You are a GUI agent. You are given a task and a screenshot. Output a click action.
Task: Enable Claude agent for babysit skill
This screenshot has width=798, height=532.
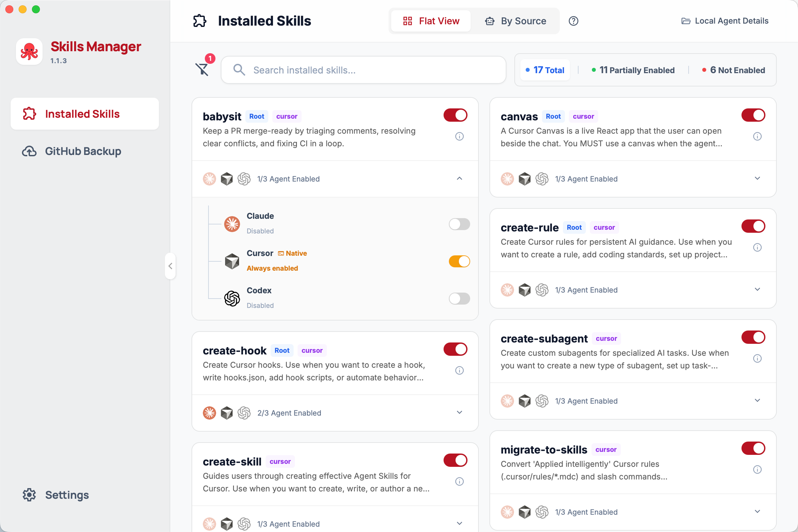pos(459,224)
